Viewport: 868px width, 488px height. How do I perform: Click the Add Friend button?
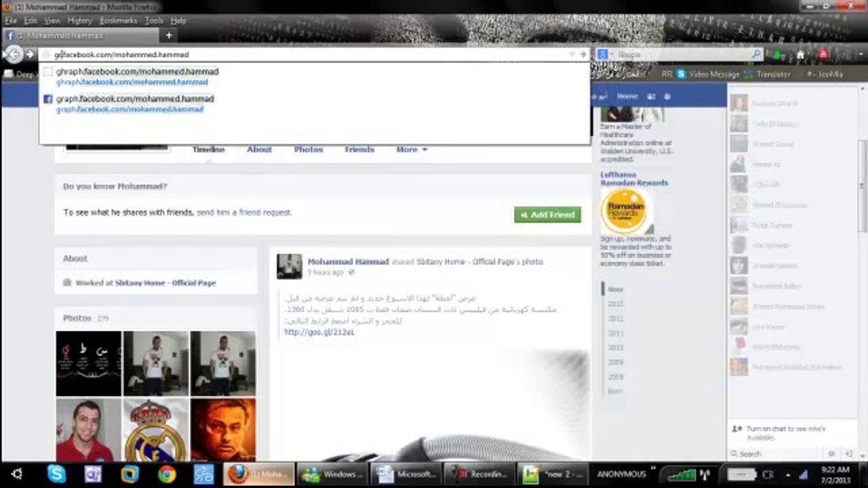pos(547,214)
